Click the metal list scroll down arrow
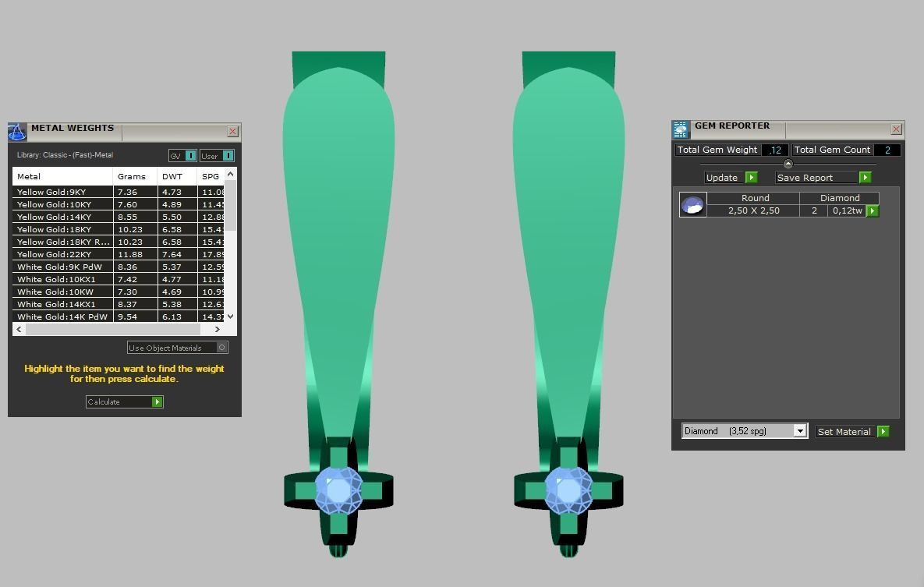The width and height of the screenshot is (924, 587). pyautogui.click(x=230, y=316)
